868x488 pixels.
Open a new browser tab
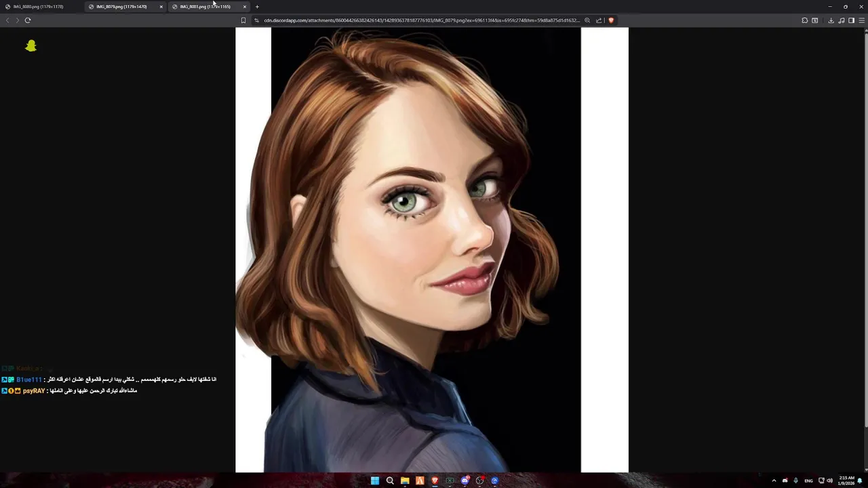point(257,7)
